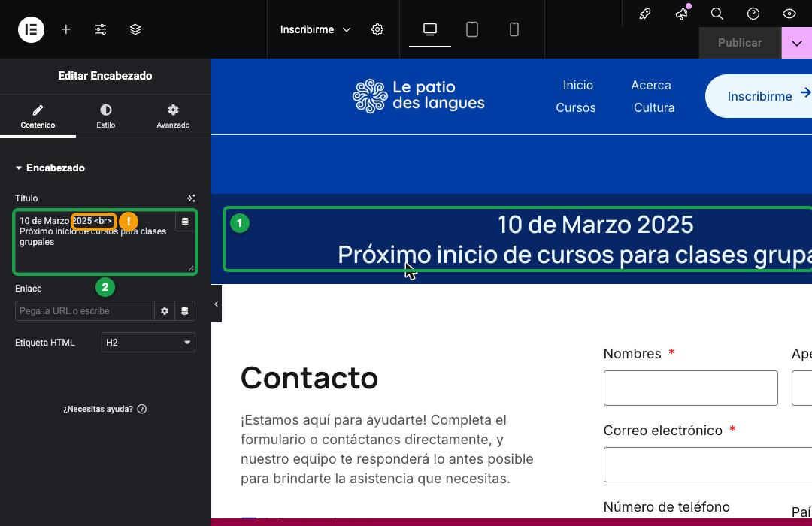Click the Inscribirme button in site header
812x526 pixels.
pos(759,96)
